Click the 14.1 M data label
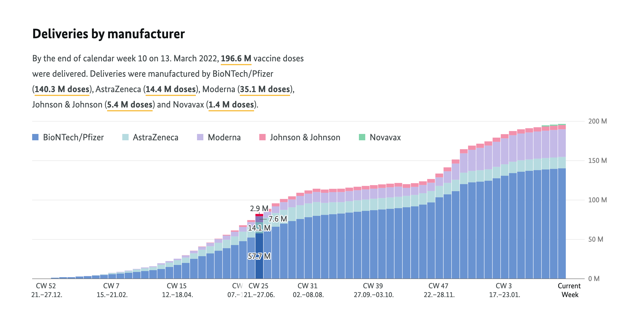Screen dimensions: 644x329 tap(259, 228)
